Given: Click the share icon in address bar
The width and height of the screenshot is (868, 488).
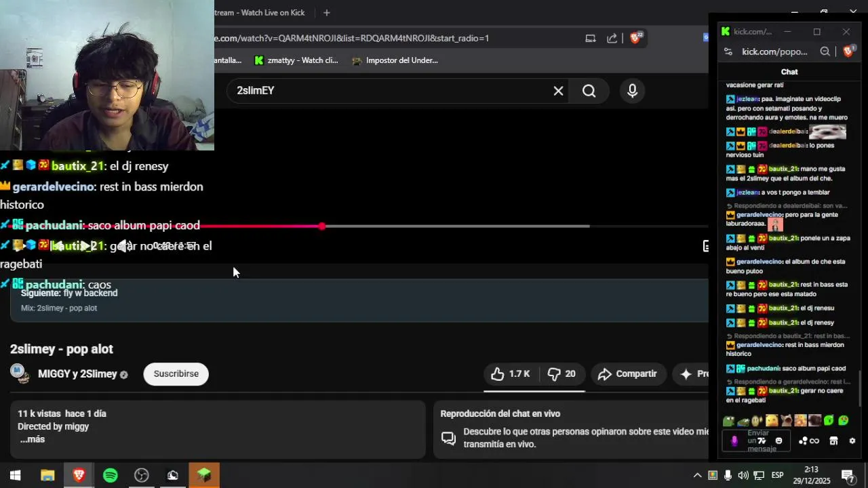Looking at the screenshot, I should click(x=612, y=39).
